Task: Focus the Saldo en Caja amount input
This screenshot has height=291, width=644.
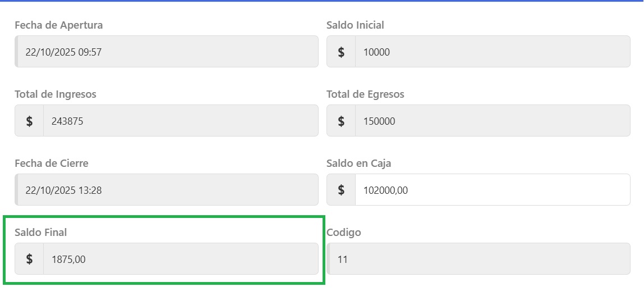Action: click(x=492, y=190)
